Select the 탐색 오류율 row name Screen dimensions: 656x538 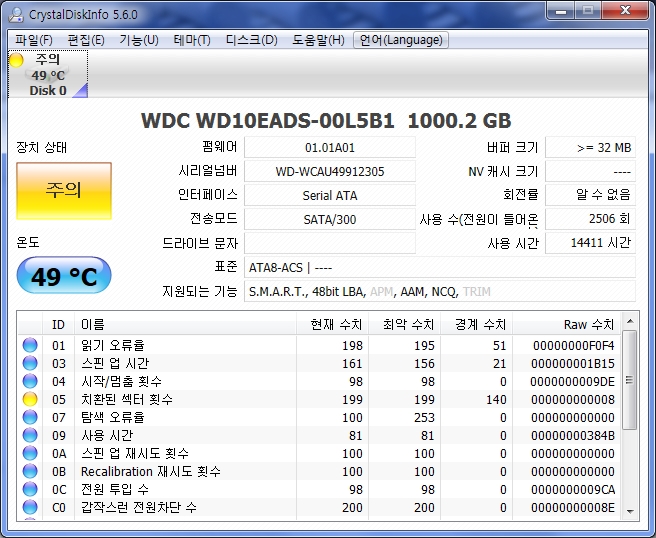113,417
